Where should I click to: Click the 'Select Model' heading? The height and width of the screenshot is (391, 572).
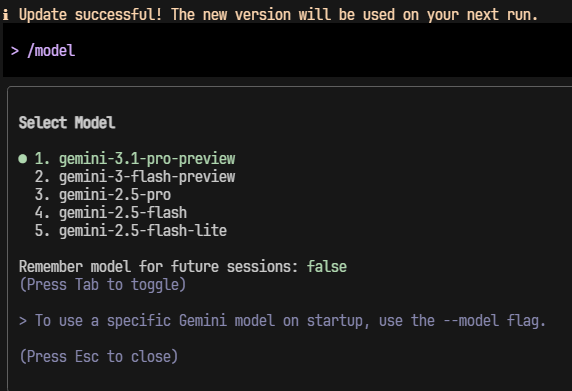click(67, 123)
